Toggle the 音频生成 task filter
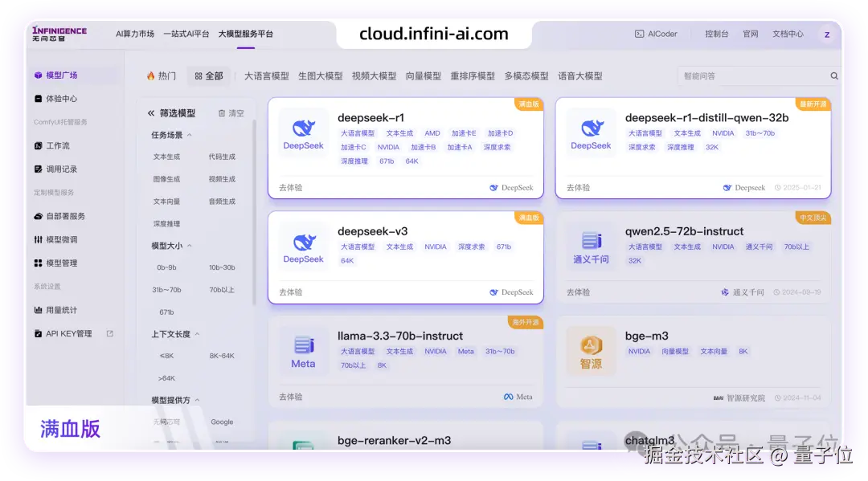868x481 pixels. [x=222, y=202]
